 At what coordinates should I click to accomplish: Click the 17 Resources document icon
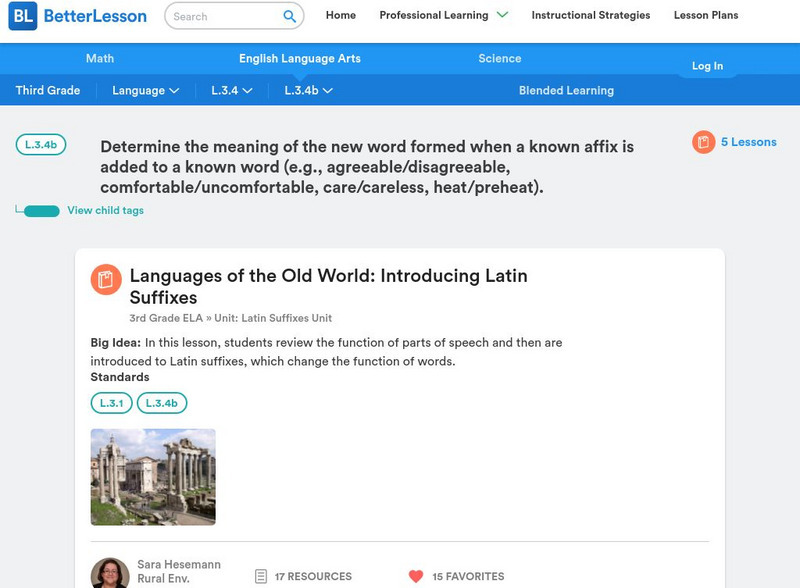point(261,577)
